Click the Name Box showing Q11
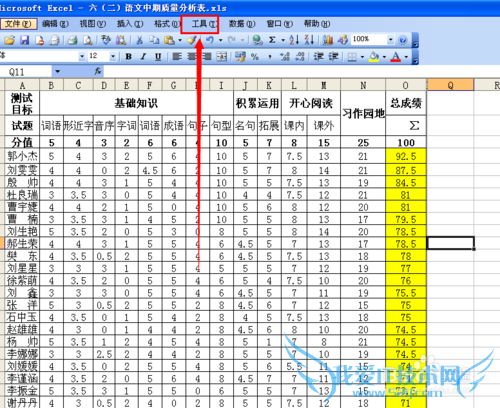 coord(26,72)
